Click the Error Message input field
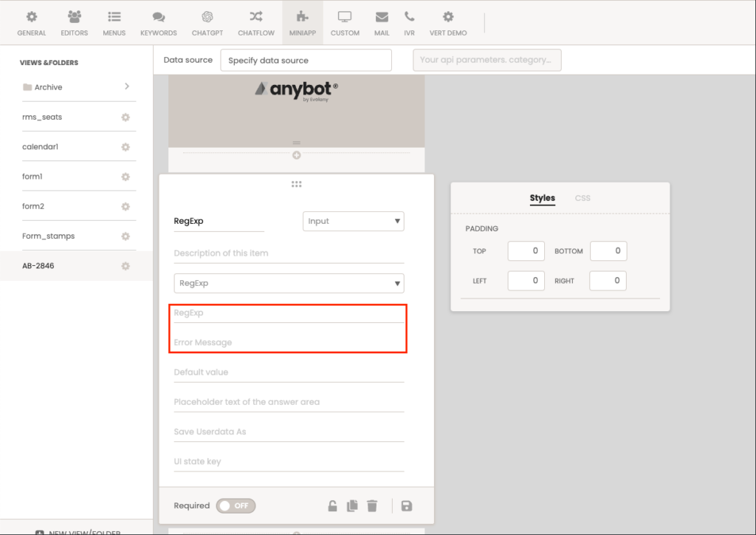Screen dimensions: 756x535 [x=288, y=343]
